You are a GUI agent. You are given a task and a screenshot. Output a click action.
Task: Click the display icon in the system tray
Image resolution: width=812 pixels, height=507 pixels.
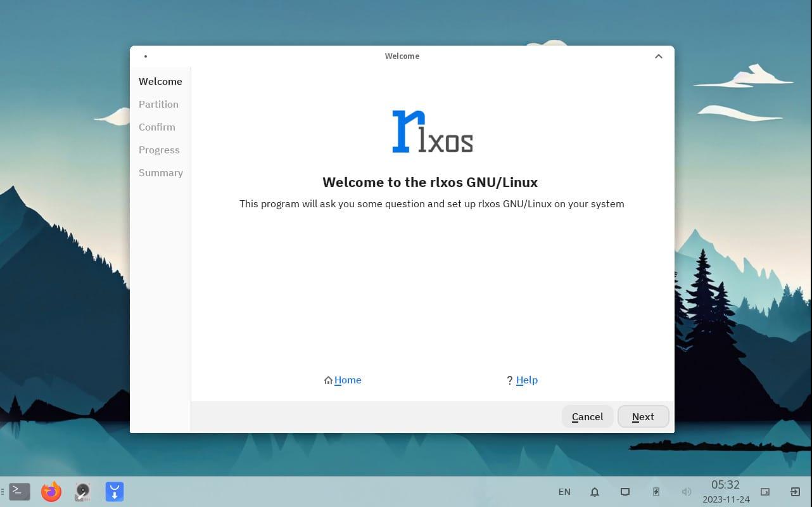point(625,492)
